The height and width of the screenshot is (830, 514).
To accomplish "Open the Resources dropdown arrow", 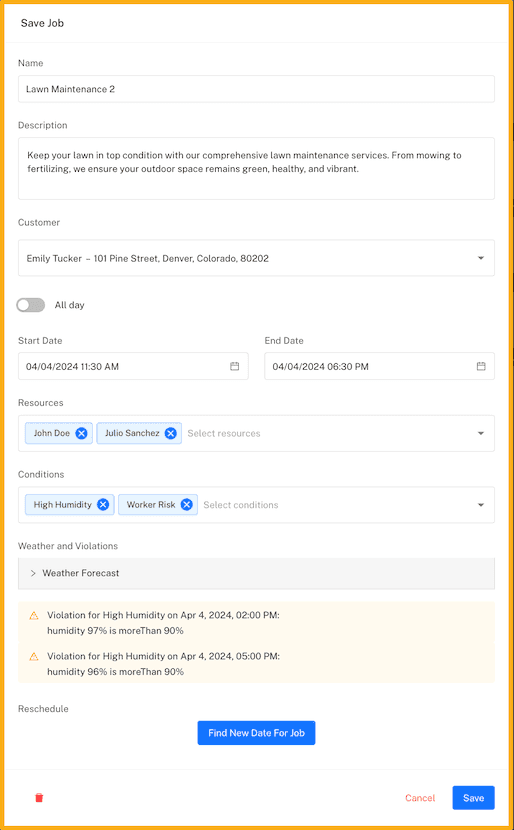I will 481,433.
